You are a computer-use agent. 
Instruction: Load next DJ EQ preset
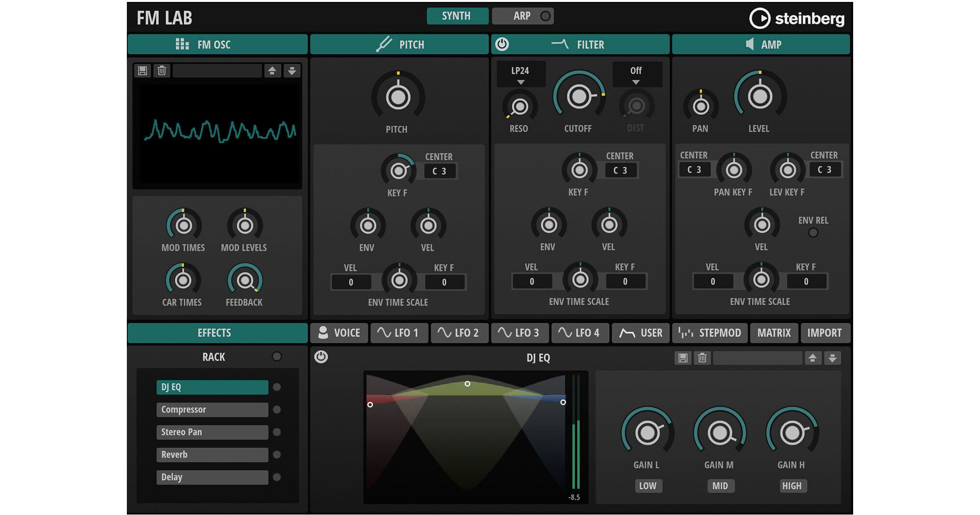point(832,358)
